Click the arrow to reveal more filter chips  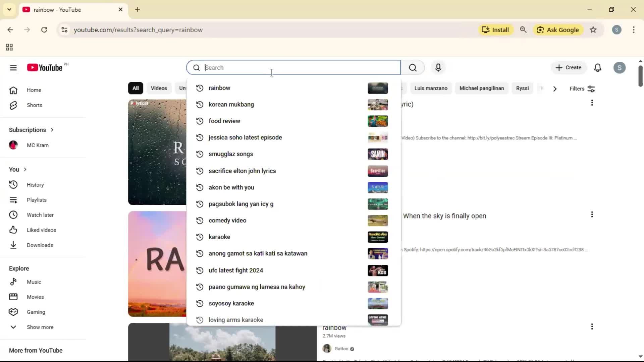(555, 88)
